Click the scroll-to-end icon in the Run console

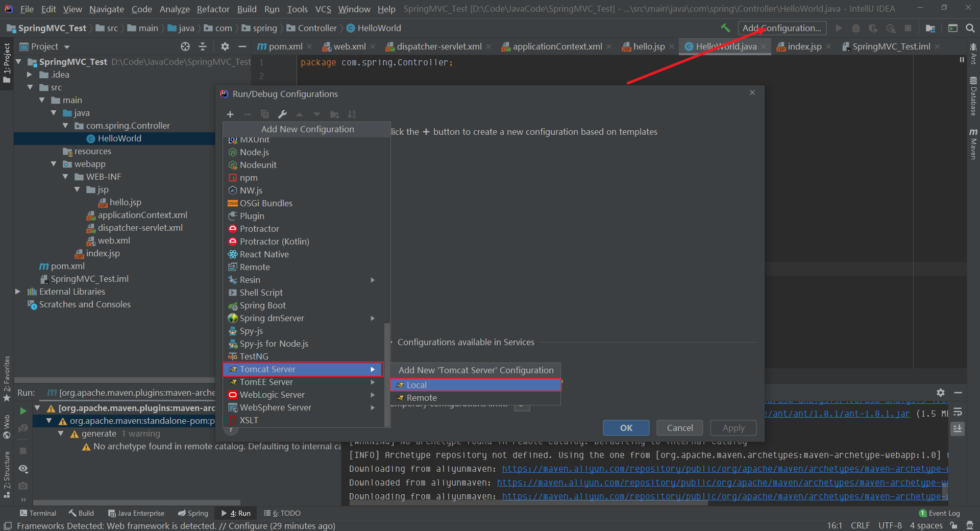point(958,429)
